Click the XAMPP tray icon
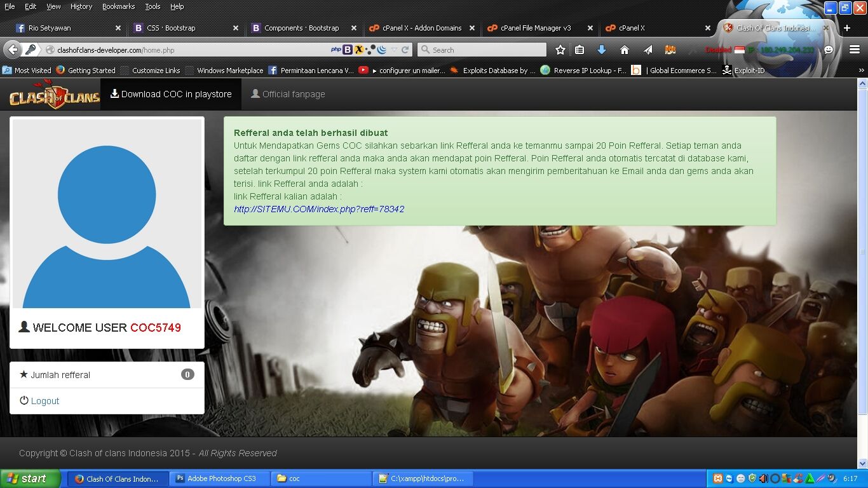Viewport: 868px width, 488px height. click(718, 478)
